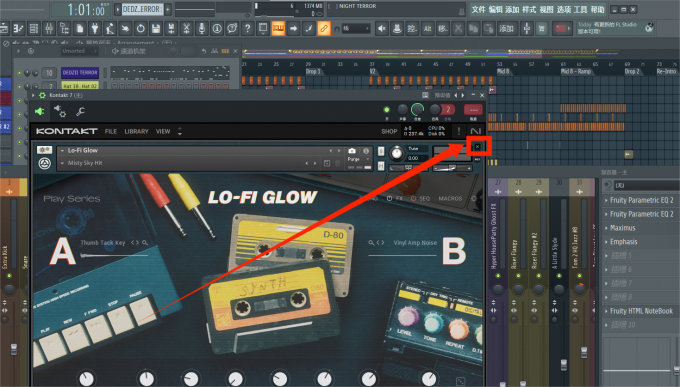Click the wrench icon in Kontakt wrapper
Screen dimensions: 680x387
80,112
